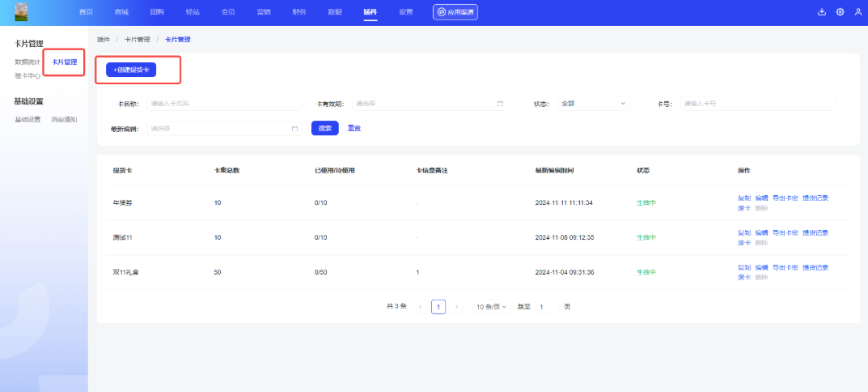Click calendar icon in 最新编辑 field
Image resolution: width=868 pixels, height=392 pixels.
tap(294, 129)
